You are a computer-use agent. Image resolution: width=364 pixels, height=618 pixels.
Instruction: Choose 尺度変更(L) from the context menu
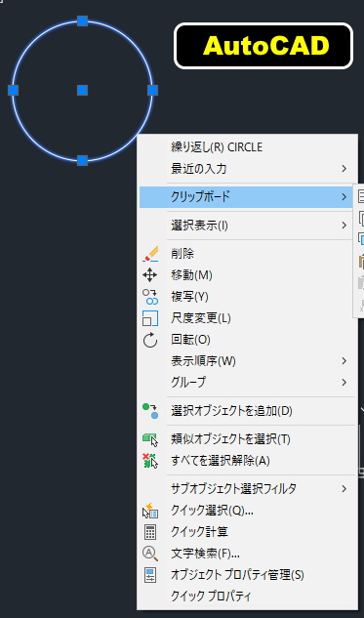pos(248,318)
